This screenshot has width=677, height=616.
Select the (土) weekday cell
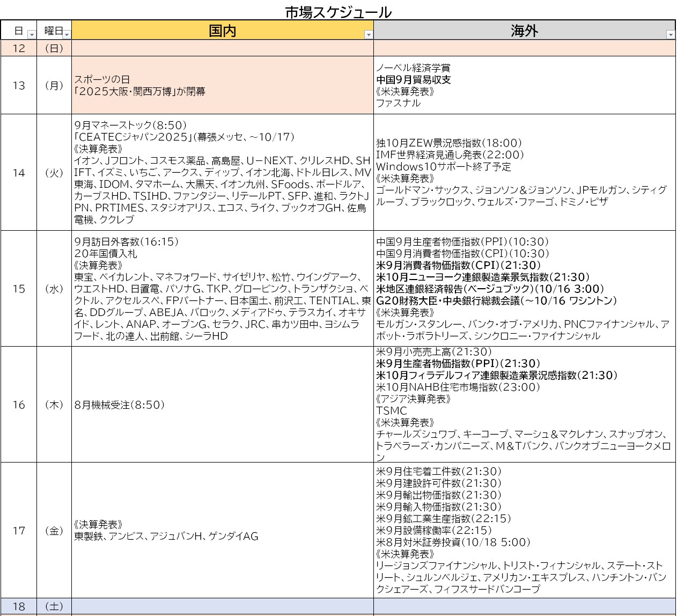pyautogui.click(x=54, y=606)
